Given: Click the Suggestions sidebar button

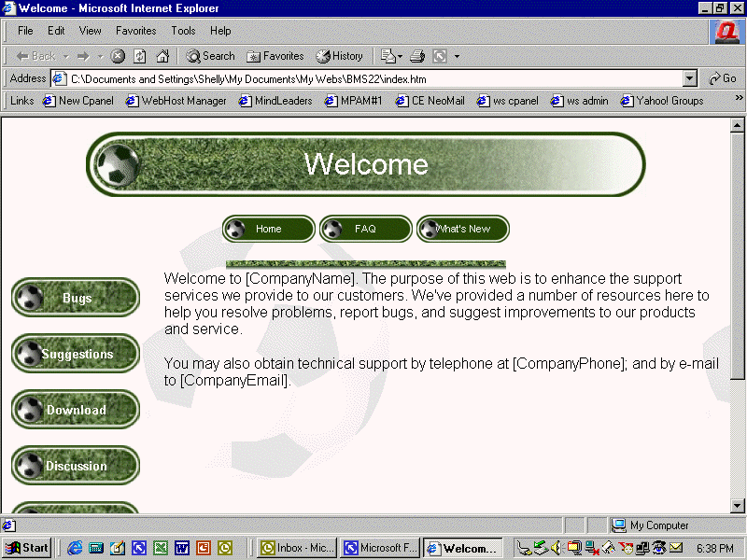Looking at the screenshot, I should (76, 354).
